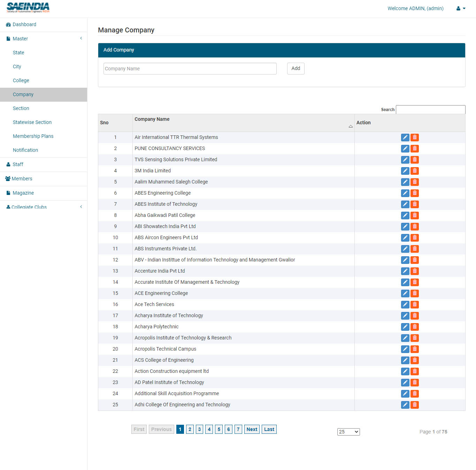Go to page 6 of results
This screenshot has width=476, height=470.
click(229, 429)
